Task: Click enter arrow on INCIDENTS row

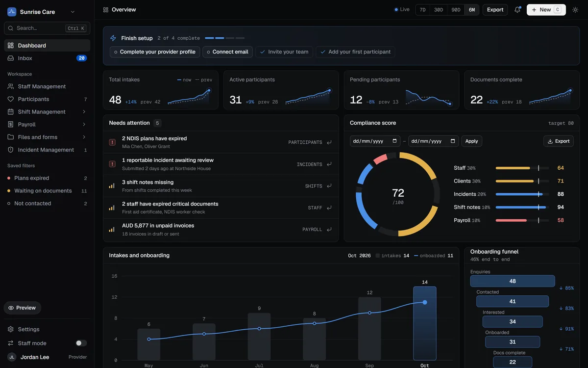Action: tap(329, 164)
